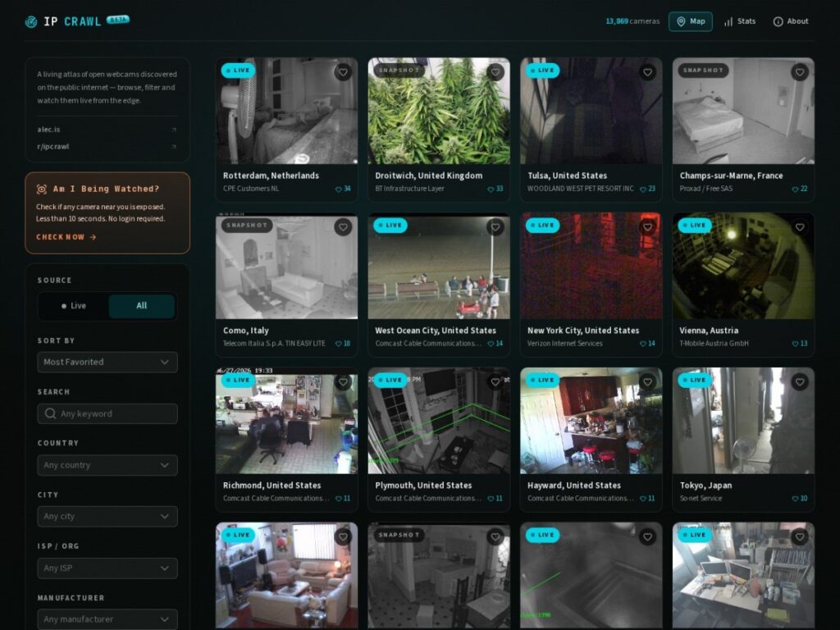
Task: Favorite the Rotterdam, Netherlands camera with heart icon
Action: (343, 72)
